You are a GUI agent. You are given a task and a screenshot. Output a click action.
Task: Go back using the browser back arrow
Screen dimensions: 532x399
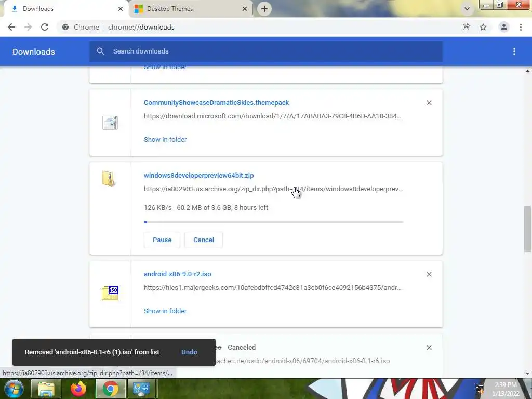11,27
